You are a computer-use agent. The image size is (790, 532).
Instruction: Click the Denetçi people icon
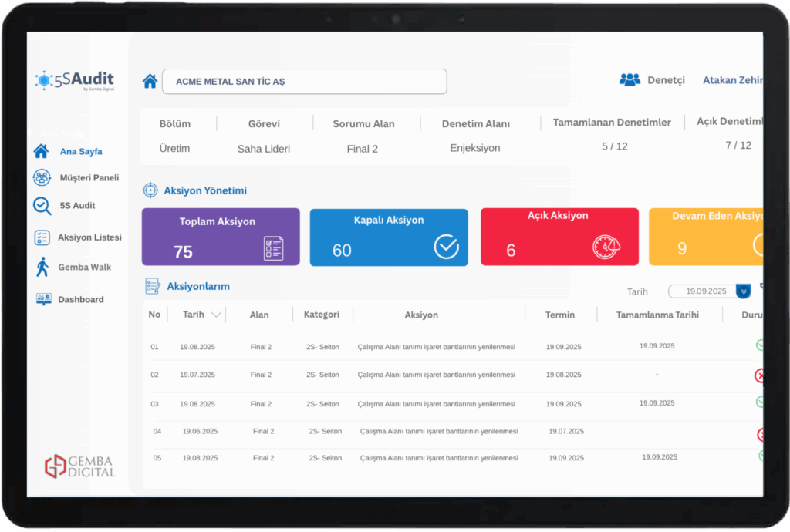(630, 79)
